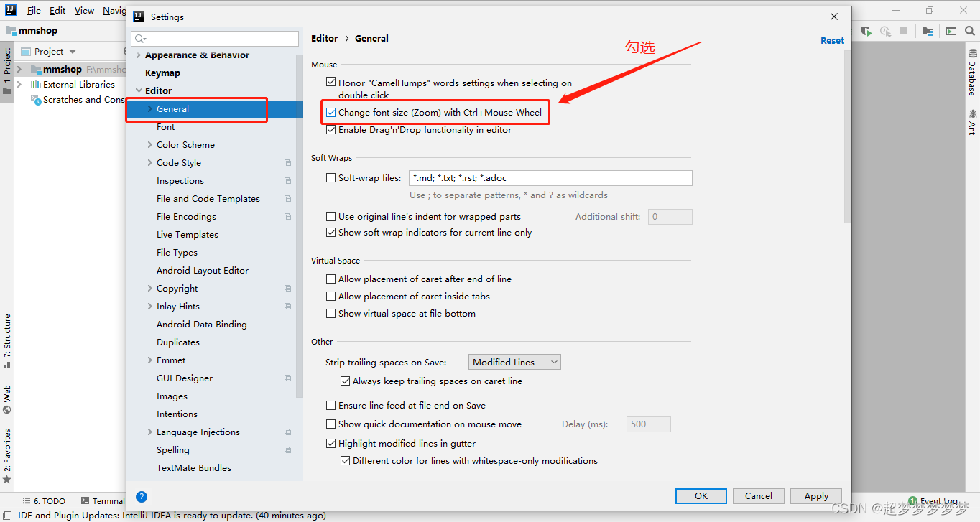Image resolution: width=980 pixels, height=522 pixels.
Task: Click the profile-scope icon beside Language Injections
Action: [x=287, y=432]
